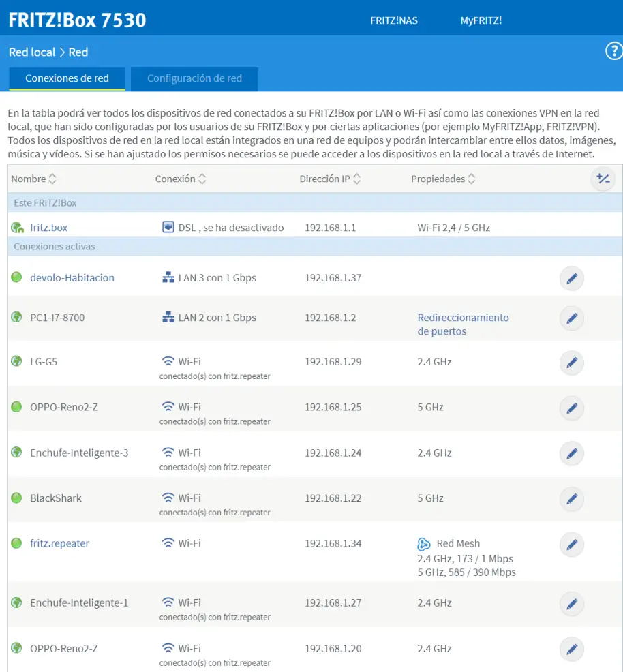The image size is (623, 672).
Task: Open the Redireccionamiento de puertos link
Action: coord(464,324)
